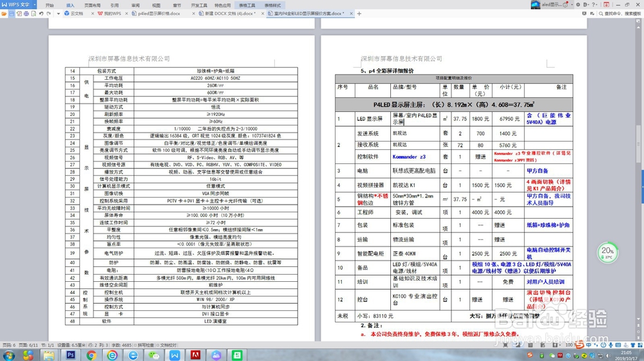Click the 100% zoom level in status bar
The width and height of the screenshot is (644, 361).
pos(569,345)
